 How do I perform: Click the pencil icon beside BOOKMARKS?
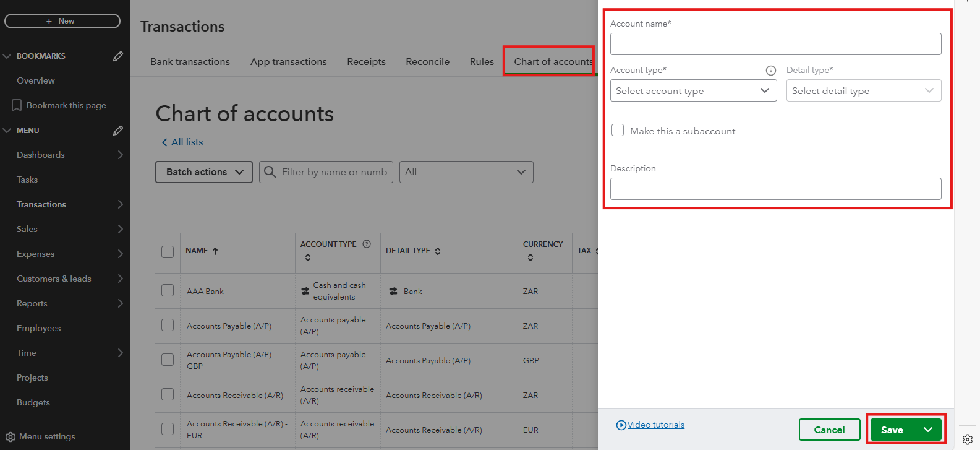pyautogui.click(x=118, y=56)
